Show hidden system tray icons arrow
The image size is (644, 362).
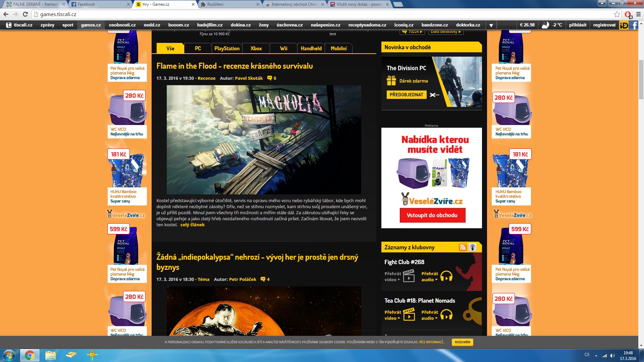tap(596, 355)
